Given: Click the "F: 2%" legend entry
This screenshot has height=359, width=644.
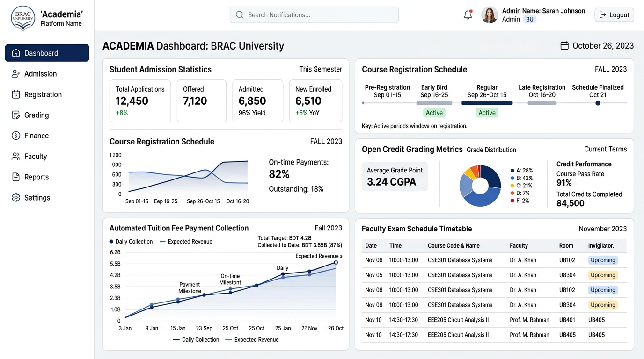Looking at the screenshot, I should (x=520, y=201).
